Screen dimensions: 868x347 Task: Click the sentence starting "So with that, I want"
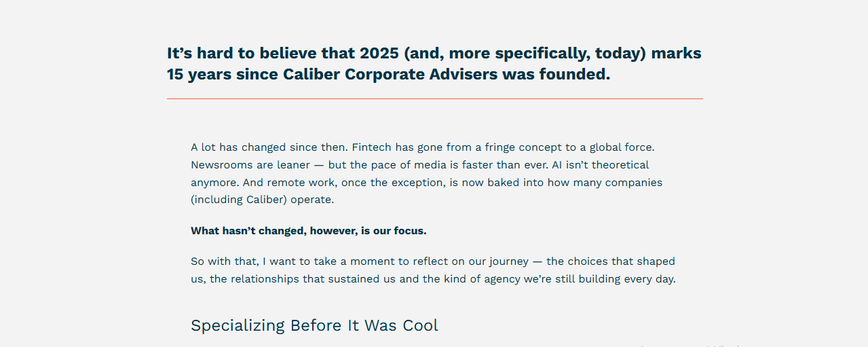[x=433, y=270]
